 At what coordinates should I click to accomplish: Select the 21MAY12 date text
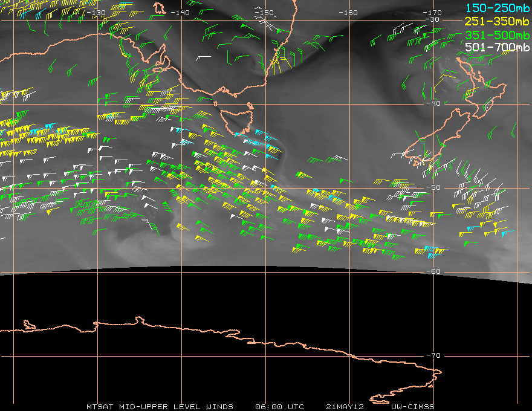pos(345,406)
